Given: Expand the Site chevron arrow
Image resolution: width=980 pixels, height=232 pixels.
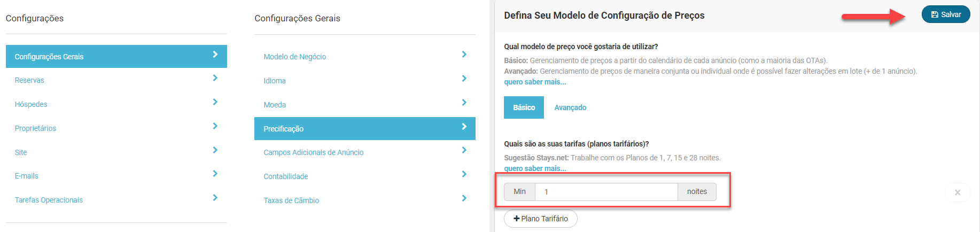Looking at the screenshot, I should [215, 150].
